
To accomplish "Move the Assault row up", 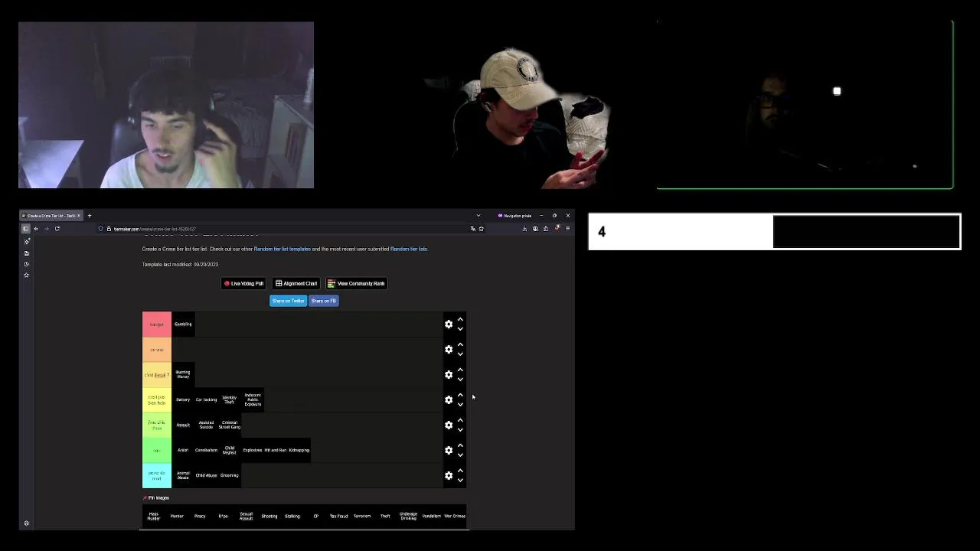I will [460, 420].
